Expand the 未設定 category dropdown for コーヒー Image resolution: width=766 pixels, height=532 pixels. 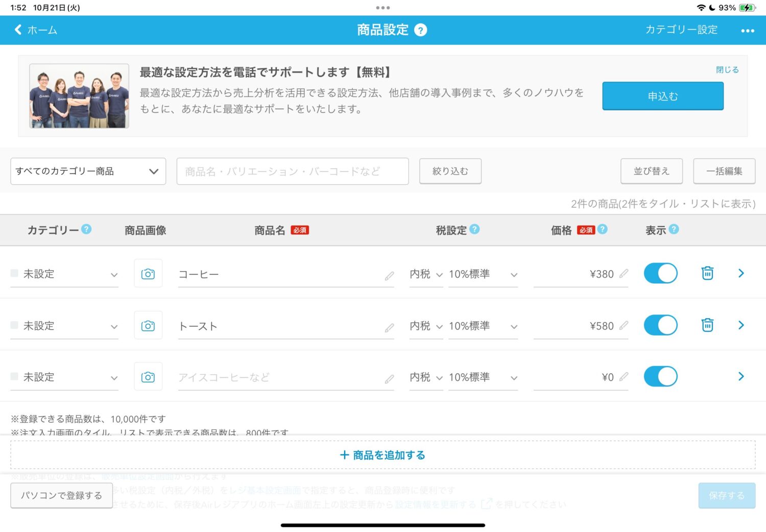(64, 274)
